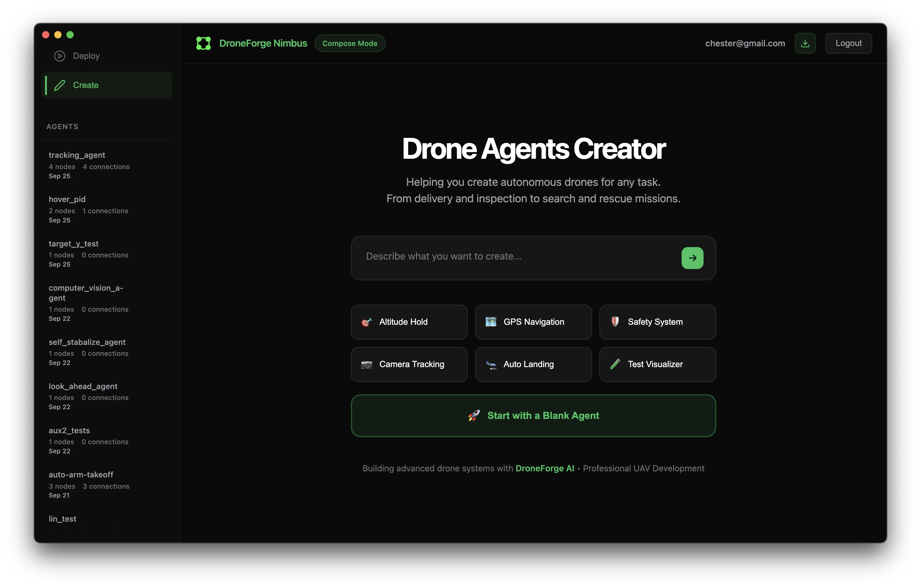
Task: Select the Deploy play icon
Action: coord(60,56)
